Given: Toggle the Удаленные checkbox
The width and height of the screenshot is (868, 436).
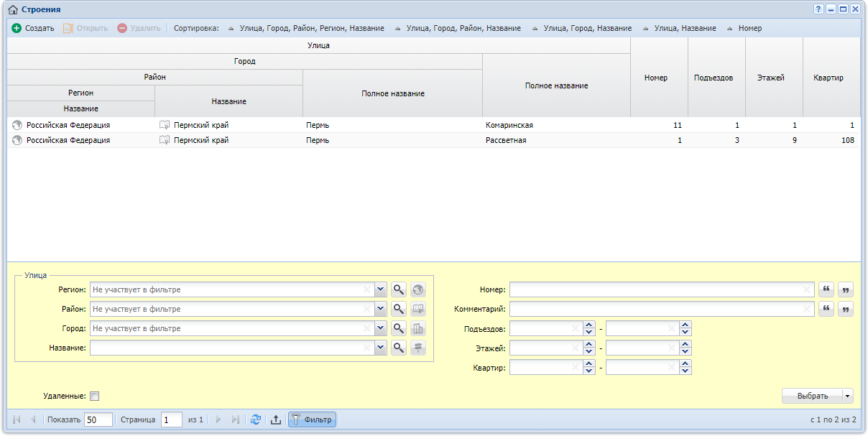Looking at the screenshot, I should tap(94, 396).
